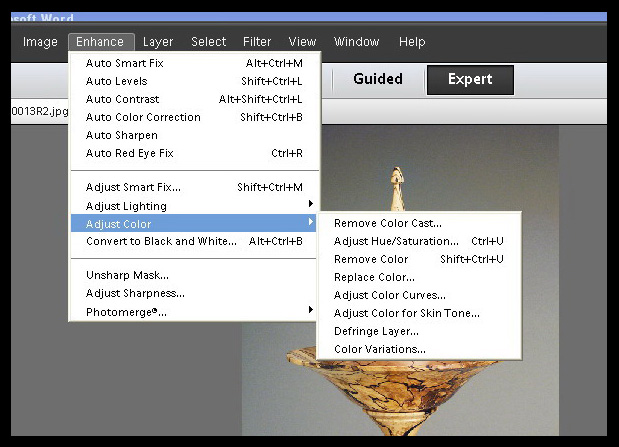Select Adjust Color for Skin Tone

406,313
